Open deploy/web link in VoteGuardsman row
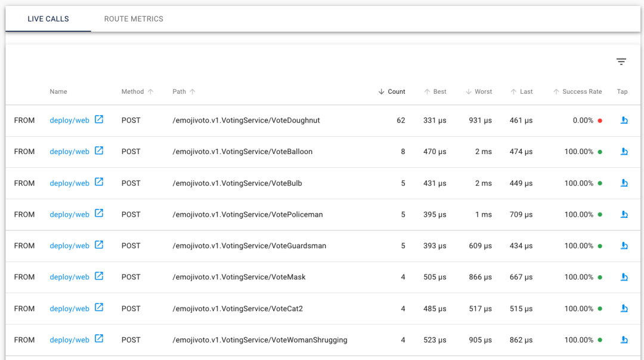Image resolution: width=644 pixels, height=360 pixels. coord(69,245)
